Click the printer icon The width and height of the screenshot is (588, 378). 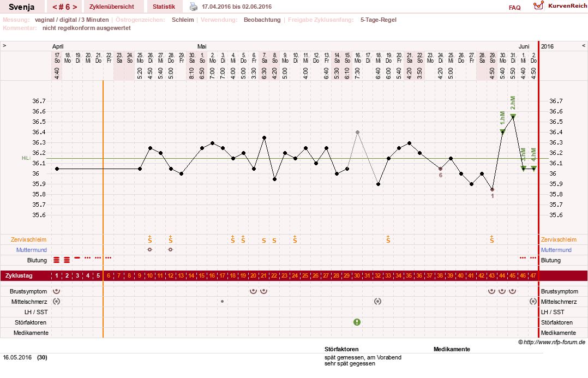click(x=194, y=7)
